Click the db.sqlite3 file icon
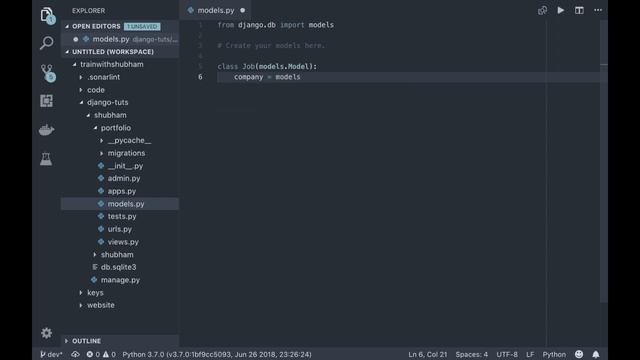The height and width of the screenshot is (360, 640). 95,267
